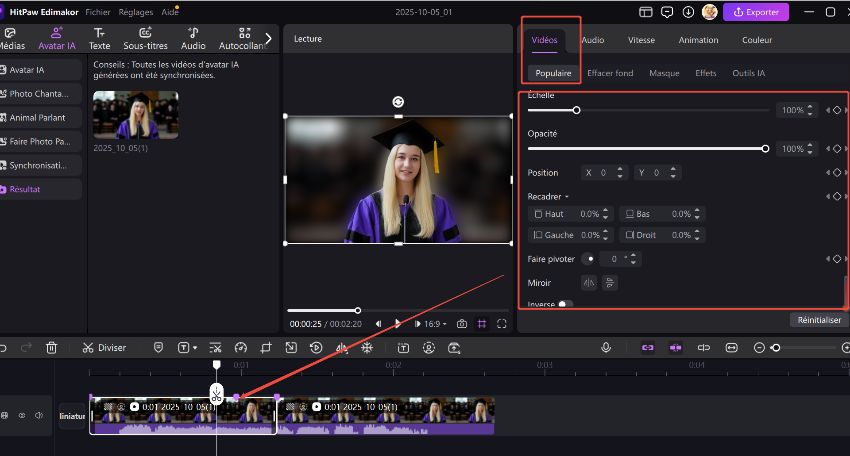The height and width of the screenshot is (456, 850).
Task: Toggle the Inverse switch
Action: 565,304
